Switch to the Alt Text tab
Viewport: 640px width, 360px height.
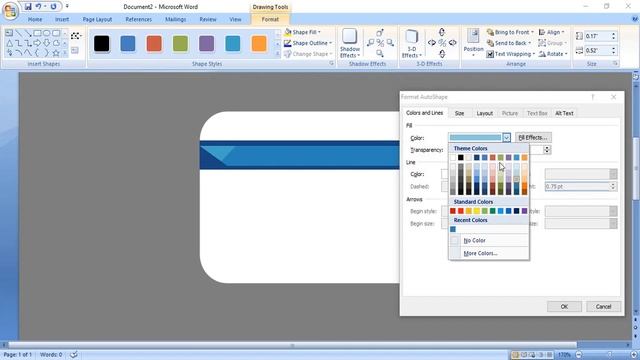(x=564, y=113)
